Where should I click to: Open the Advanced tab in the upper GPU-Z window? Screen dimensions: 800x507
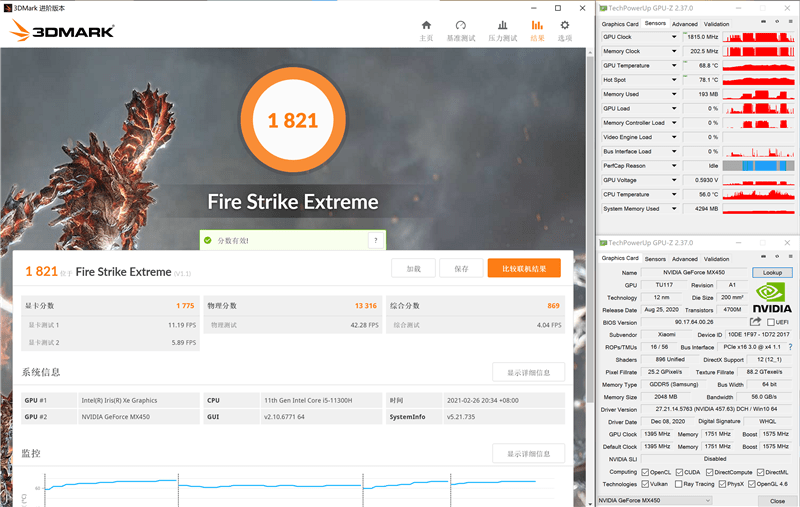tap(685, 24)
